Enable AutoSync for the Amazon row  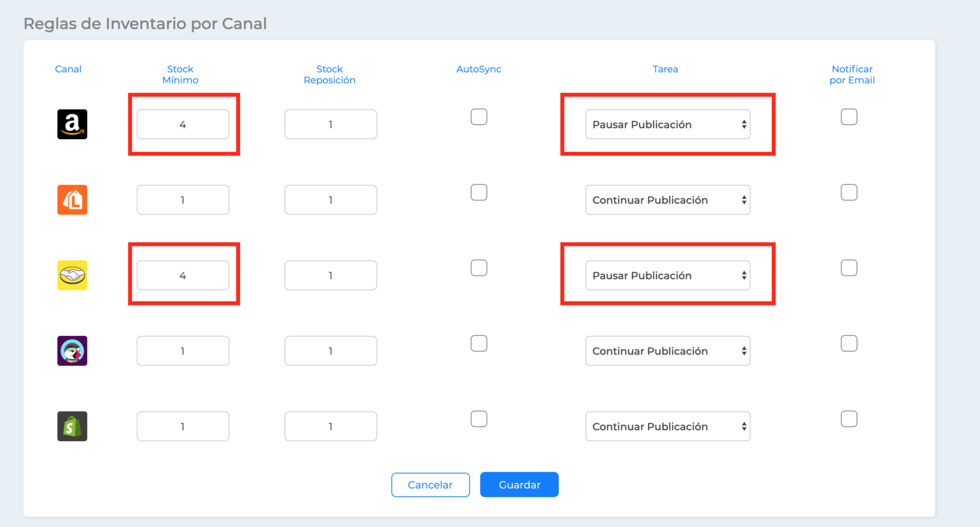pos(479,116)
